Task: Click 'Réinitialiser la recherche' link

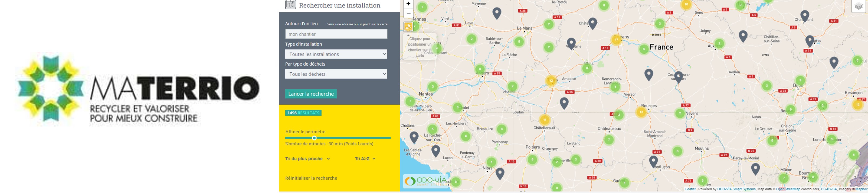Action: (311, 178)
